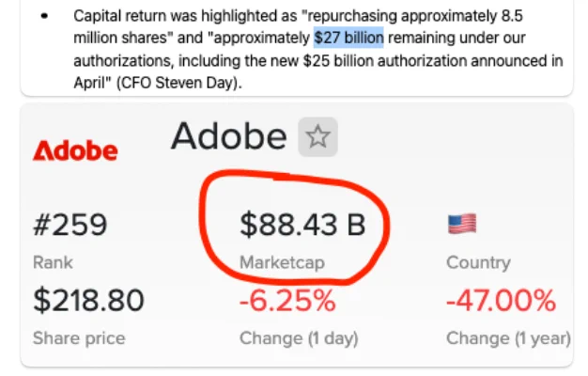Click the Change (1 year) label
The width and height of the screenshot is (588, 376).
click(508, 338)
